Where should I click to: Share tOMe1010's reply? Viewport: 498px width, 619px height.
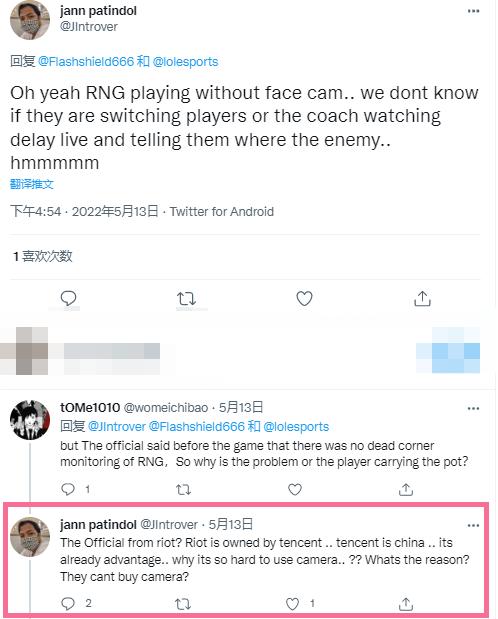406,490
